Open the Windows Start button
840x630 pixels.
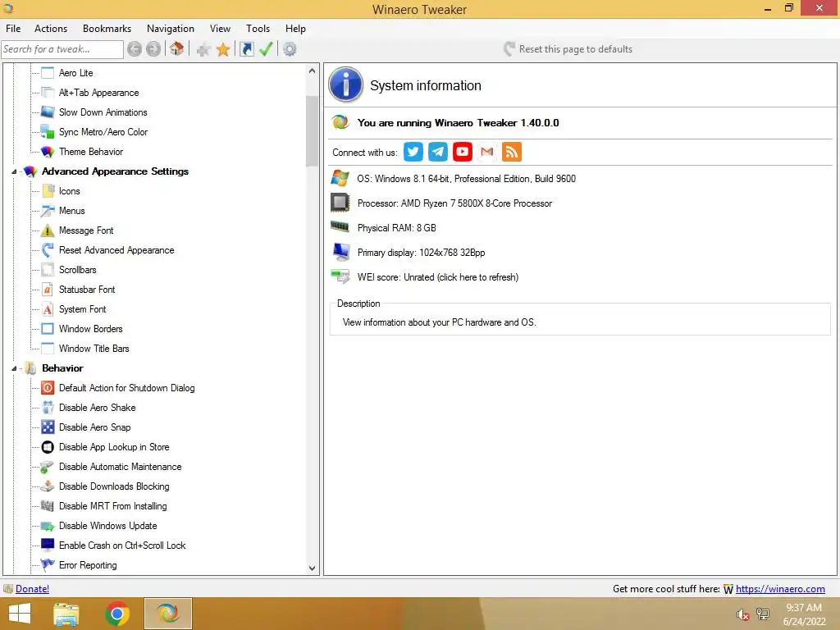[20, 614]
